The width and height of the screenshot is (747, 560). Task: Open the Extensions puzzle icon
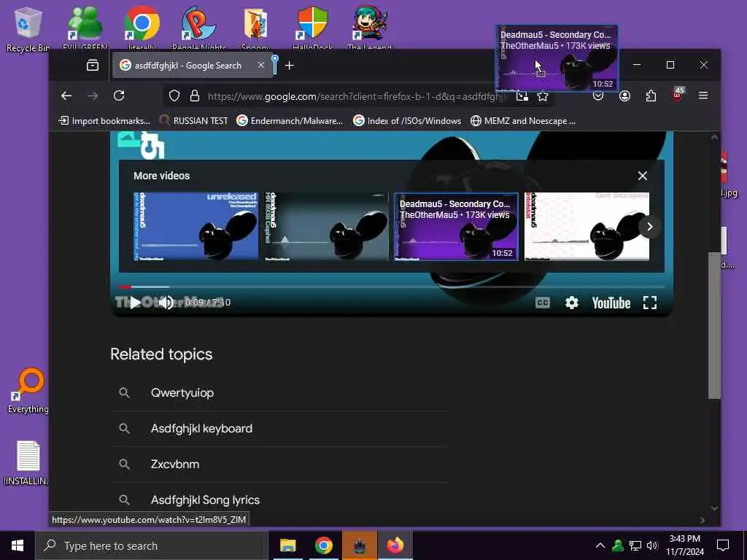(651, 96)
